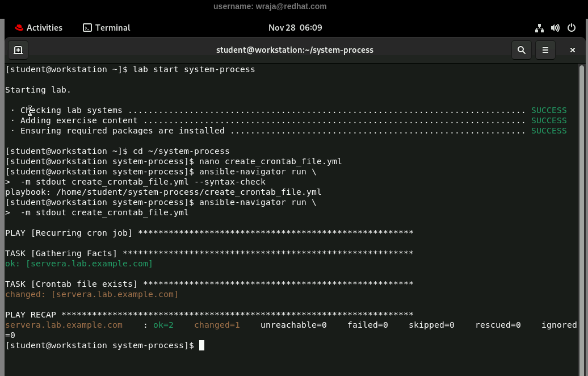Viewport: 588px width, 376px height.
Task: Open the Terminal app menu in top bar
Action: coord(107,28)
